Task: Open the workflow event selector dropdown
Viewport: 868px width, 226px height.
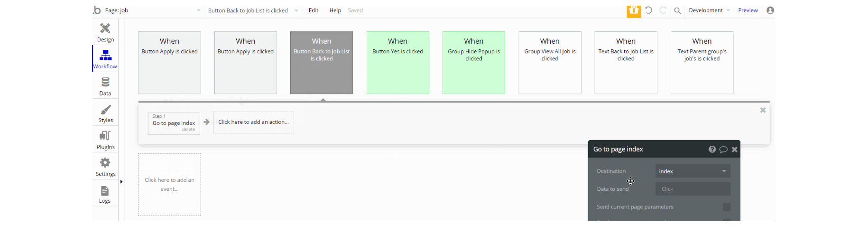Action: pyautogui.click(x=253, y=10)
